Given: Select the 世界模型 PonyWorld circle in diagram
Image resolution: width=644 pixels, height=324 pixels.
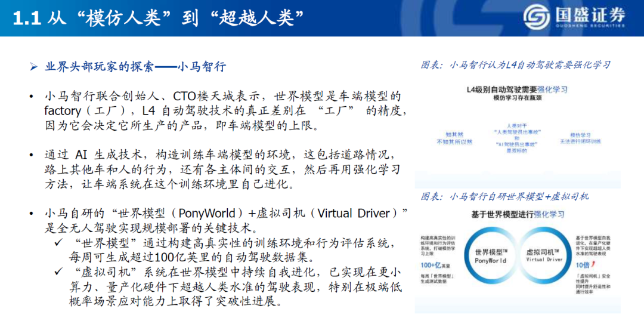Looking at the screenshot, I should pos(490,256).
